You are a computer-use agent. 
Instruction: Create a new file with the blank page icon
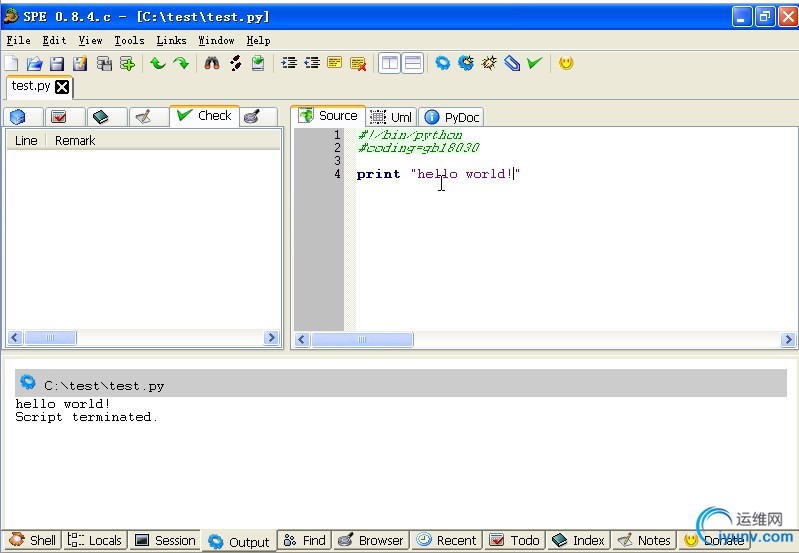11,63
